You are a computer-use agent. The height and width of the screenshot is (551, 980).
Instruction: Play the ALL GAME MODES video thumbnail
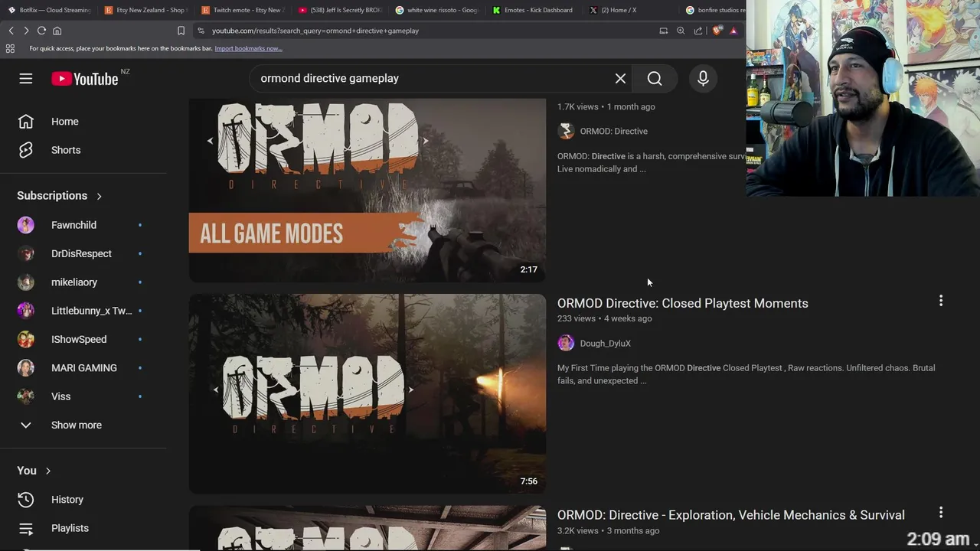pyautogui.click(x=367, y=190)
